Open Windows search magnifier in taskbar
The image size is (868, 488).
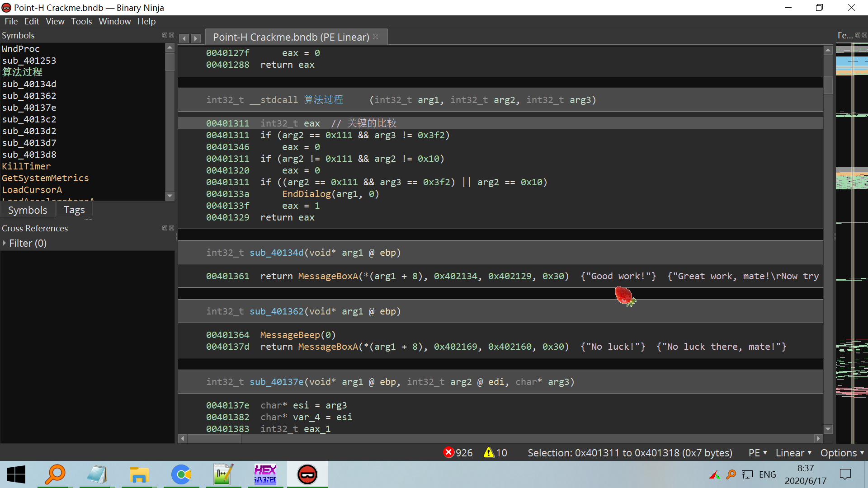(55, 474)
